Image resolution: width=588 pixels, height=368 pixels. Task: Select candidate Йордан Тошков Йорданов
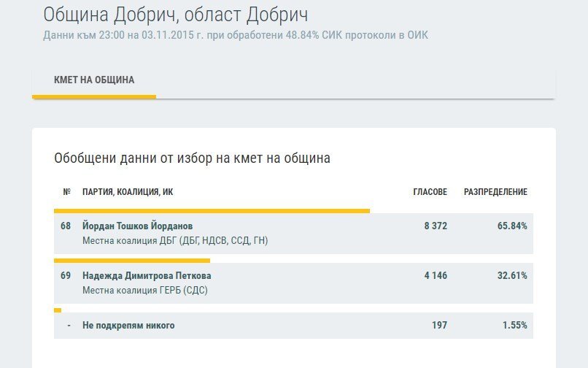pos(137,226)
